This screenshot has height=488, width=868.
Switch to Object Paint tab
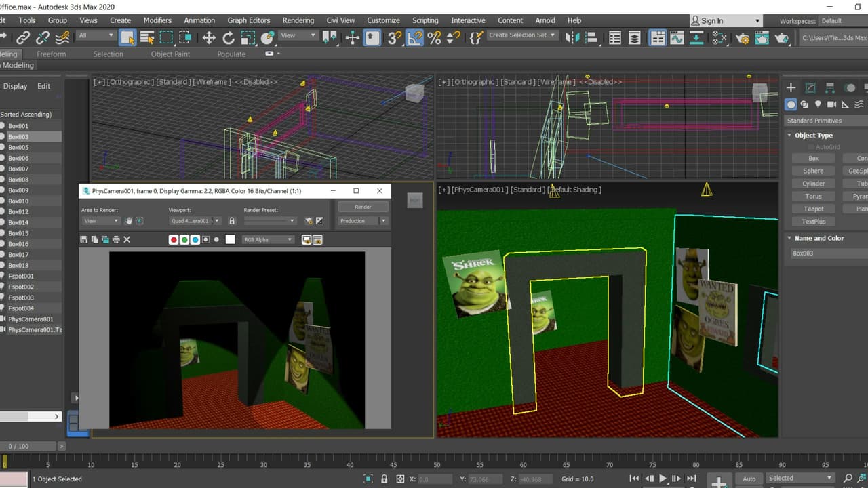[170, 54]
